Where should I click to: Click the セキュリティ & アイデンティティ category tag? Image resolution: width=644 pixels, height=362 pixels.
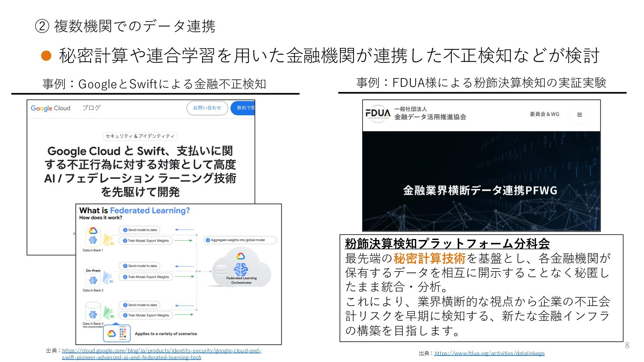(140, 136)
